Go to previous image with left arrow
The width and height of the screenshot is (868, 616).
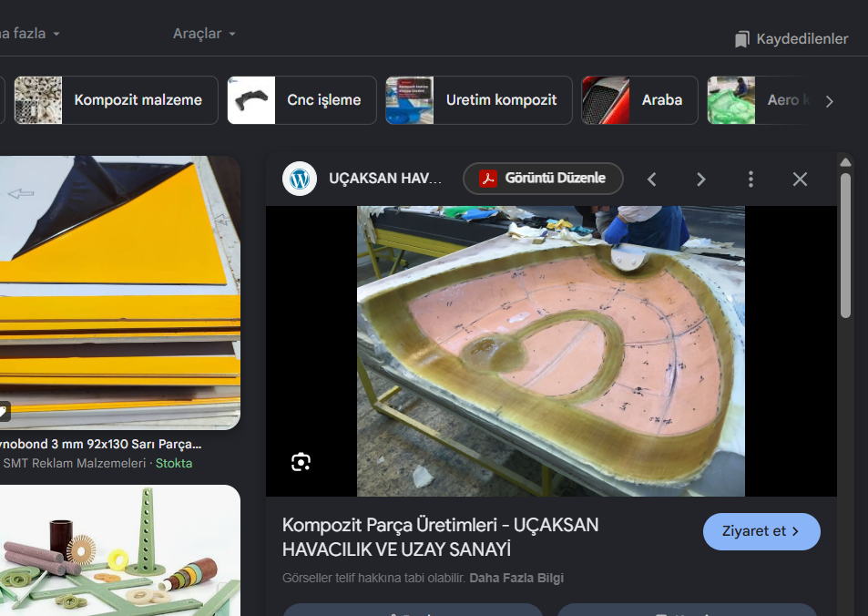point(651,180)
